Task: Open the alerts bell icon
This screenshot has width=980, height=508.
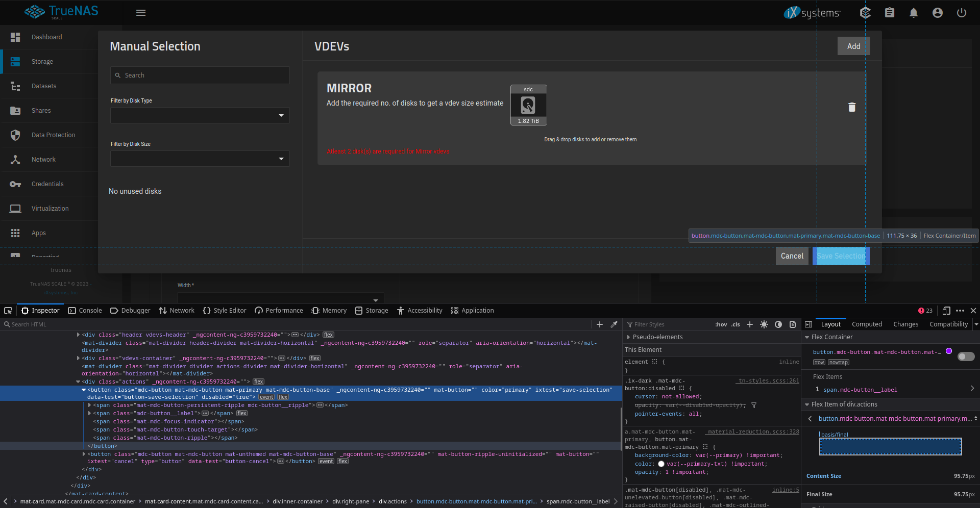Action: (x=914, y=13)
